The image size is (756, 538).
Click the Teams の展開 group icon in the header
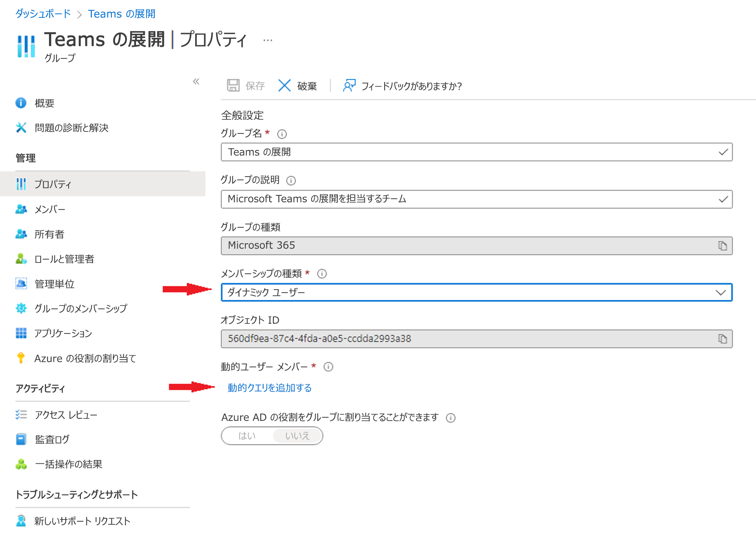click(x=26, y=46)
